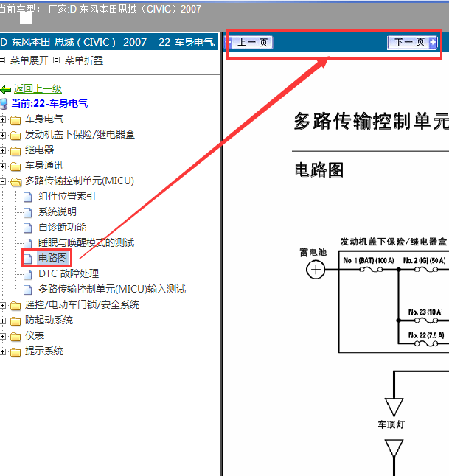Viewport: 449px width, 476px height.
Task: Click the green back arrow icon
Action: point(6,90)
